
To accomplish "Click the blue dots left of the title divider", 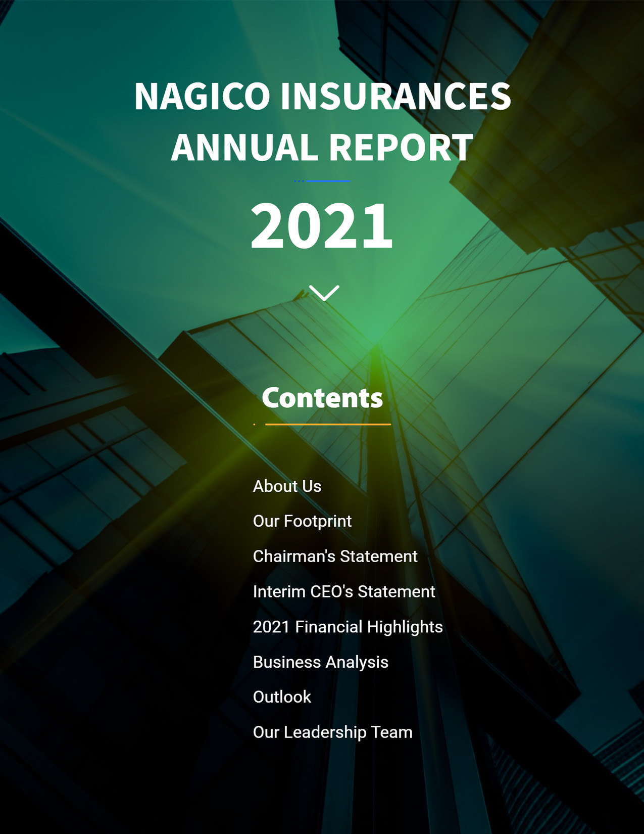I will click(299, 181).
